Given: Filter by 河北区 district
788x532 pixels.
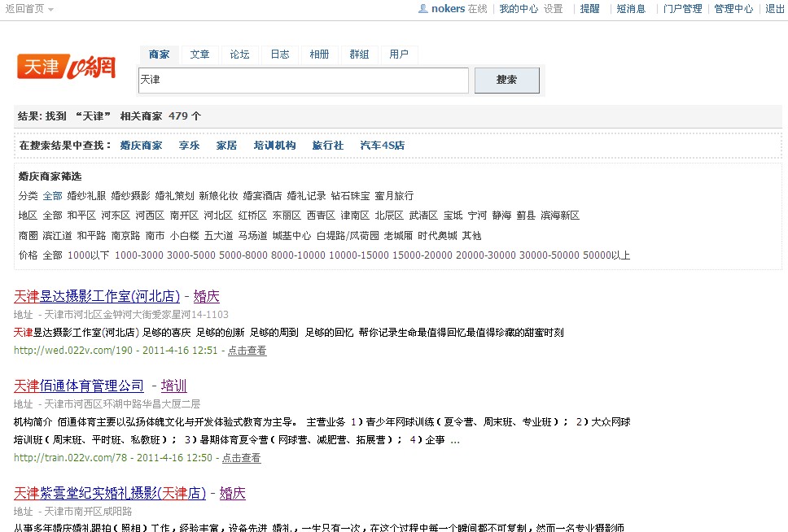Looking at the screenshot, I should [x=218, y=216].
